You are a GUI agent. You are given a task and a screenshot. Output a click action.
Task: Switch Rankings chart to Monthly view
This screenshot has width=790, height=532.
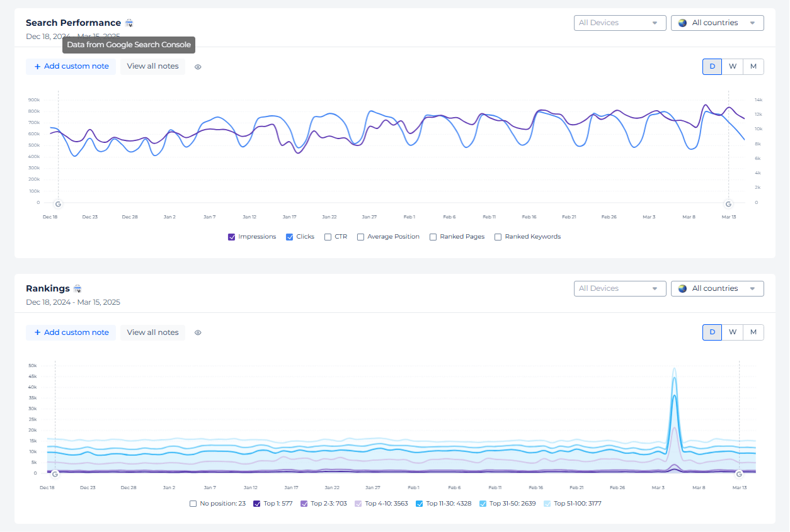[x=753, y=332]
